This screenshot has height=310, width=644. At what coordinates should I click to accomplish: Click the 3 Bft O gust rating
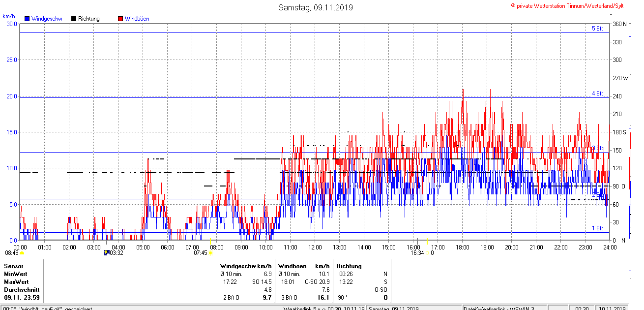coord(290,297)
